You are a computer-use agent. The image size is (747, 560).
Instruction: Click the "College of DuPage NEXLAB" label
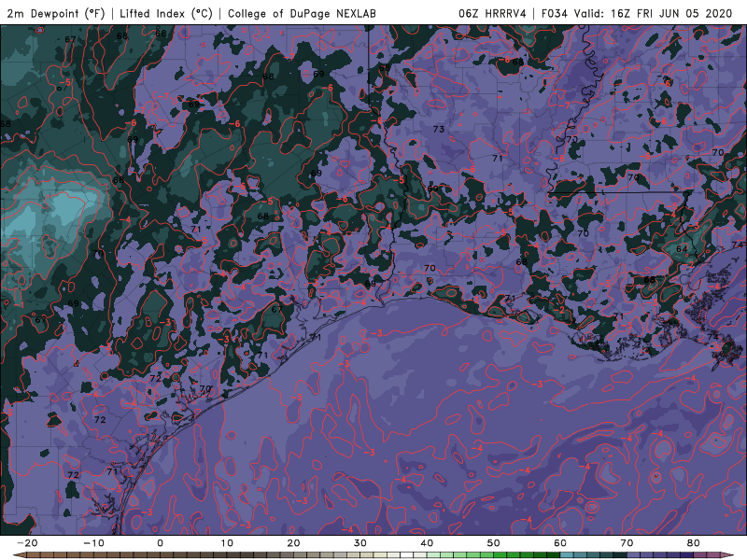pos(302,13)
